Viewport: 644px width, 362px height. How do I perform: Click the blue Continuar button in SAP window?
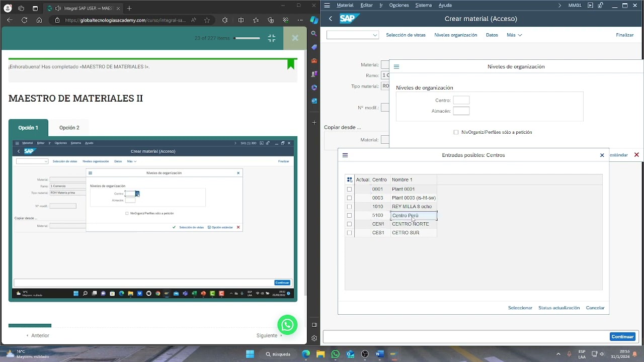(622, 337)
